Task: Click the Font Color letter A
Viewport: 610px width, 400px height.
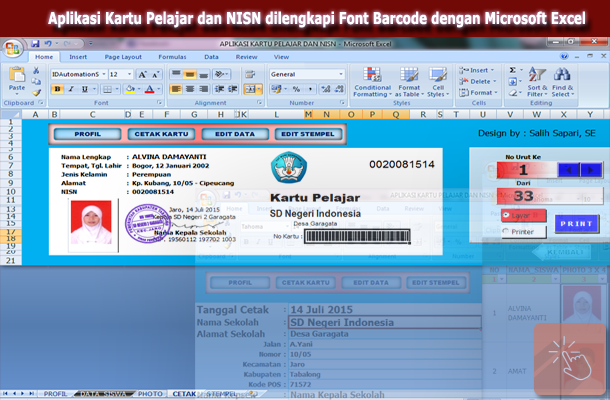Action: click(149, 89)
